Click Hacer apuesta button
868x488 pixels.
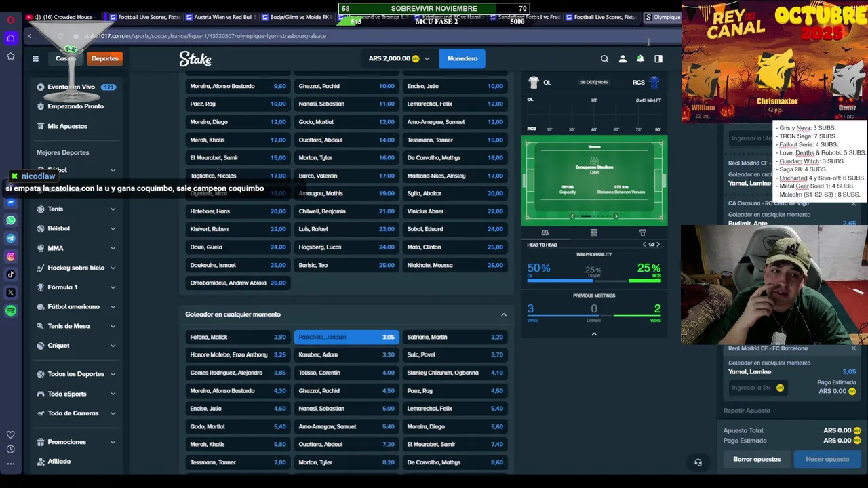point(827,460)
